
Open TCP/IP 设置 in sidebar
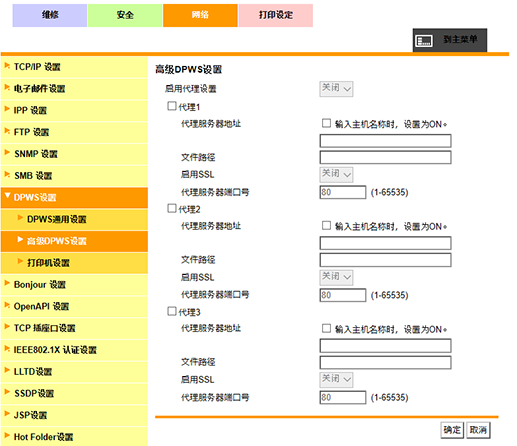point(74,67)
